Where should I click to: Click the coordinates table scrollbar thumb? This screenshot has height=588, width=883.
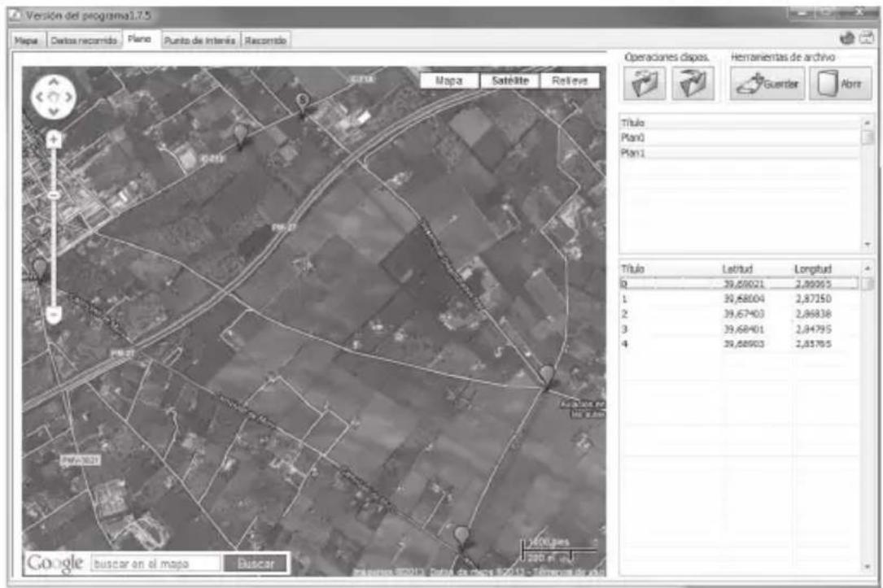pos(868,284)
